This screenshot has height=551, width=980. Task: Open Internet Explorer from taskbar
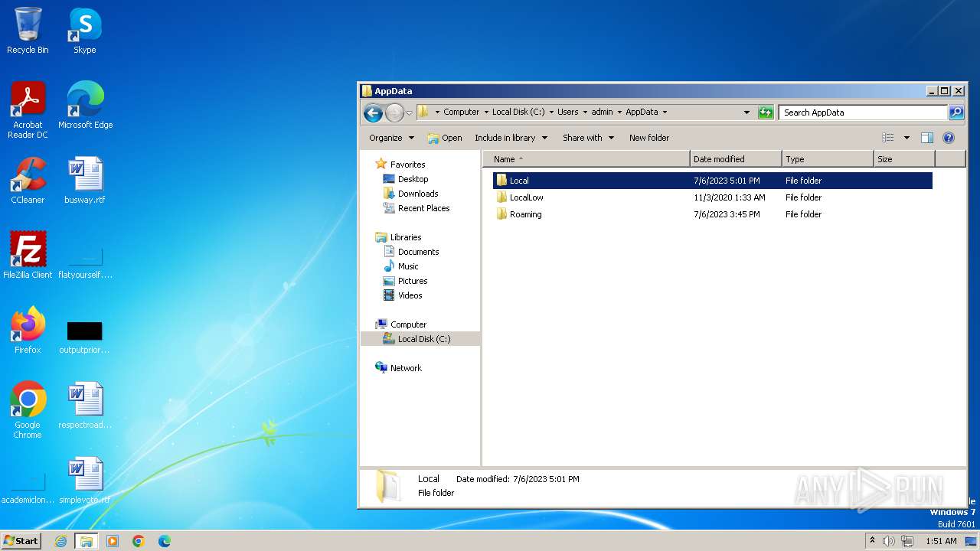tap(61, 541)
